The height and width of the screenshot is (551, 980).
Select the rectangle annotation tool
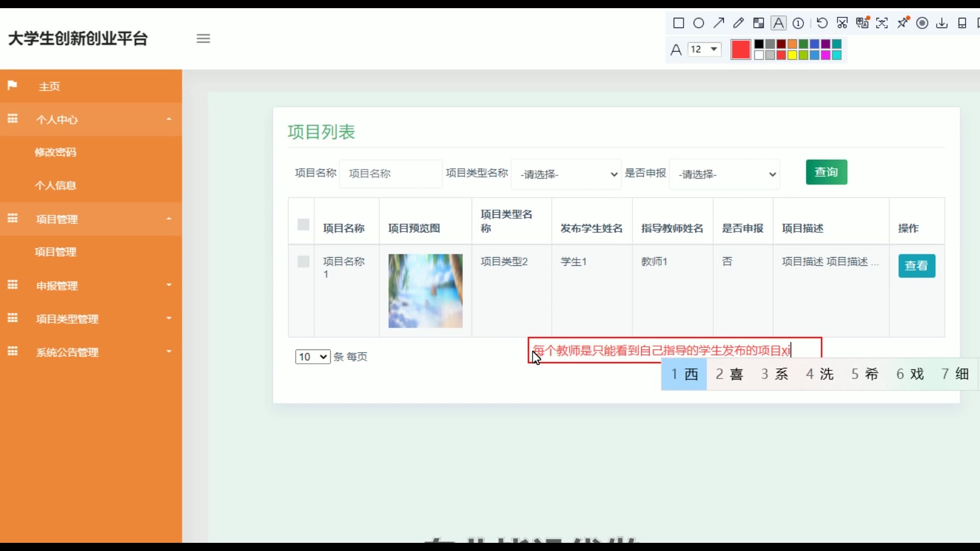click(x=678, y=23)
